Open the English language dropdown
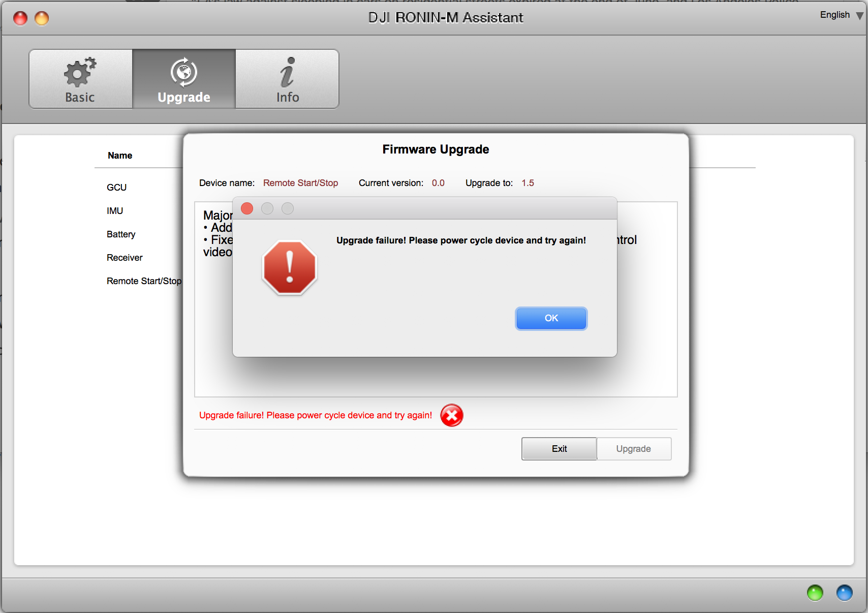Screen dimensions: 868x613 click(x=841, y=15)
